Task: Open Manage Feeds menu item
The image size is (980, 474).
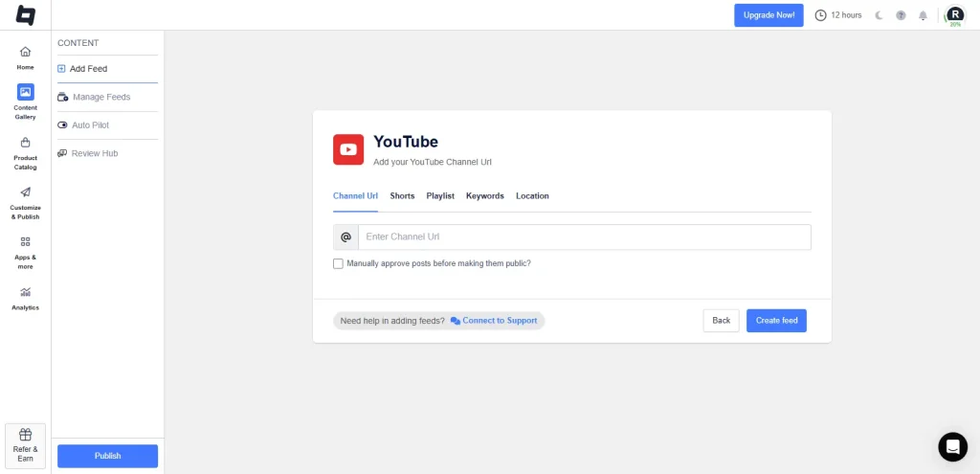Action: click(107, 97)
